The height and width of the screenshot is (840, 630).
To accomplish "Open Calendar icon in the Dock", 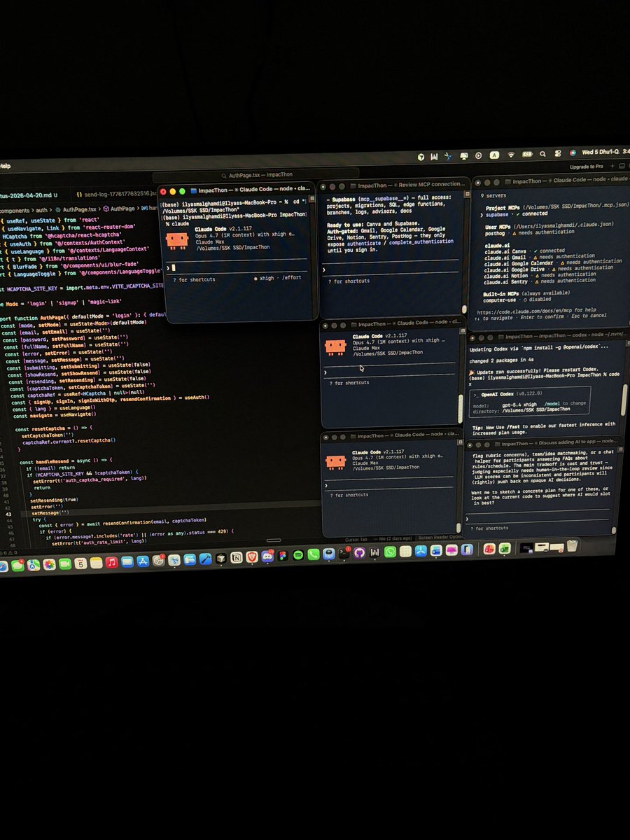I will pos(80,563).
